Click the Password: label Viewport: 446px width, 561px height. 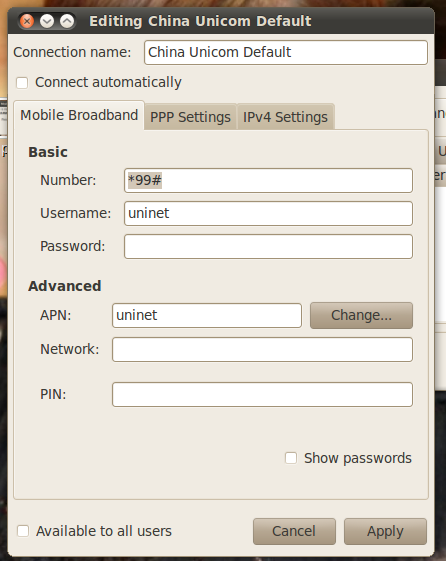73,246
